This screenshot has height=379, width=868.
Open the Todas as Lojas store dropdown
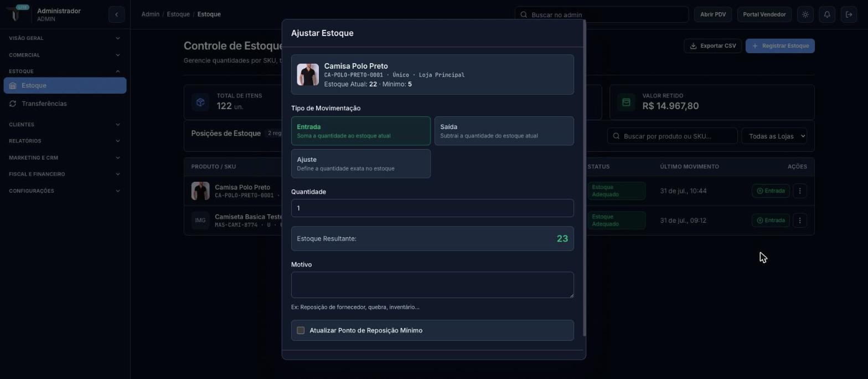(x=774, y=136)
